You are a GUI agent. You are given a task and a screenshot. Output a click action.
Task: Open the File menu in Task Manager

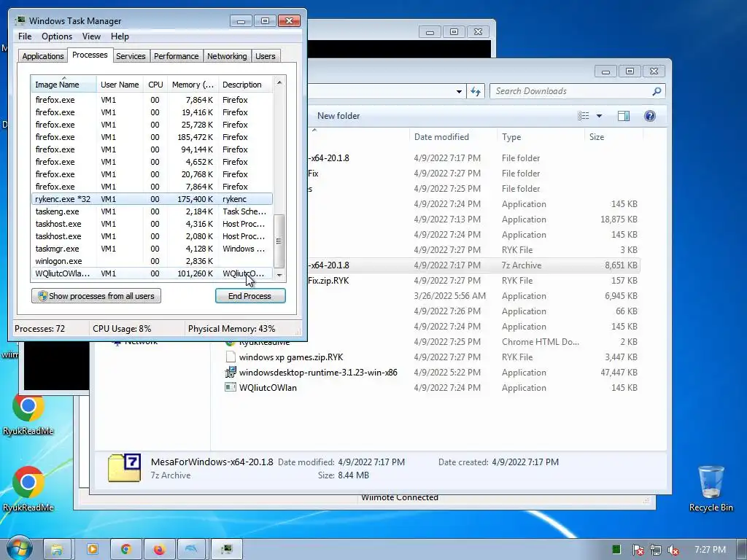pyautogui.click(x=25, y=36)
